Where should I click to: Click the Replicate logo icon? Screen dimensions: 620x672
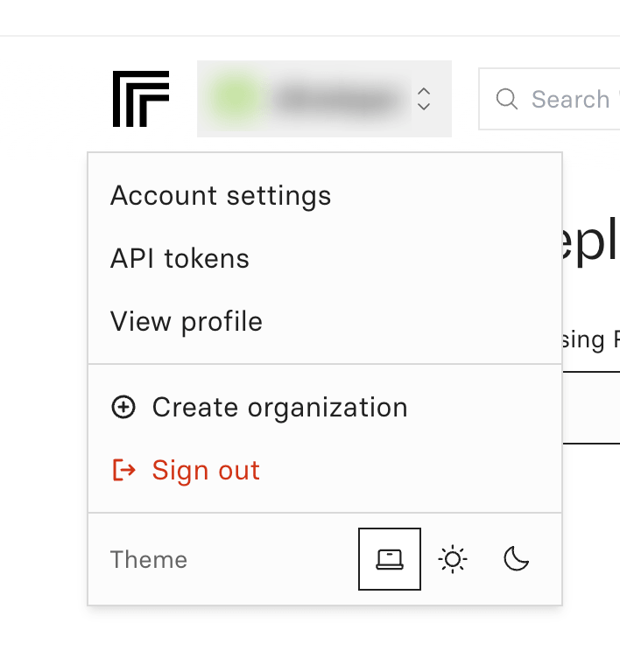pyautogui.click(x=141, y=99)
